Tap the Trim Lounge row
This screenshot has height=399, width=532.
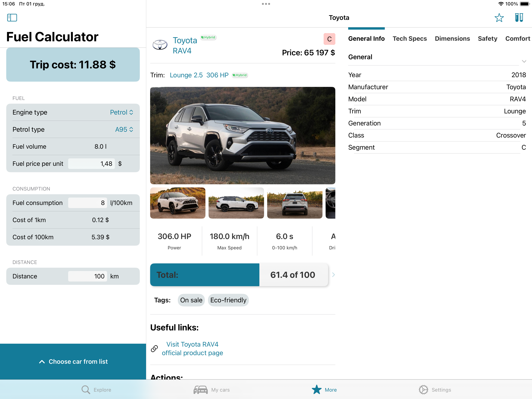(437, 111)
